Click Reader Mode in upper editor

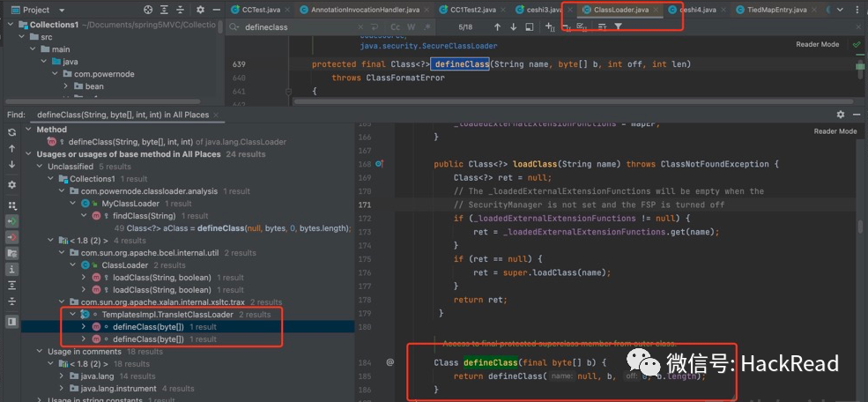tap(818, 44)
